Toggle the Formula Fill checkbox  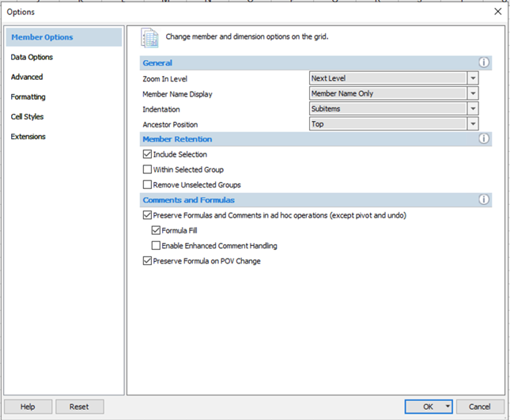[156, 230]
